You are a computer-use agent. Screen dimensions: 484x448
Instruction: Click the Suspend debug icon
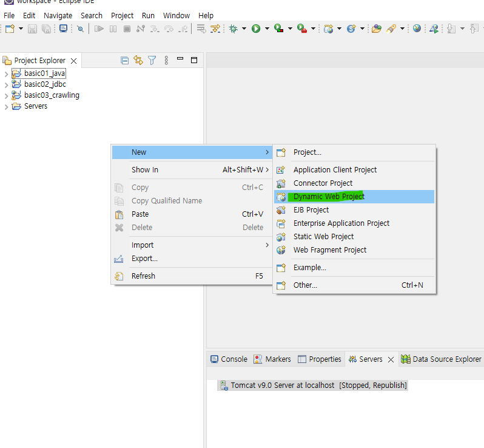tap(113, 29)
